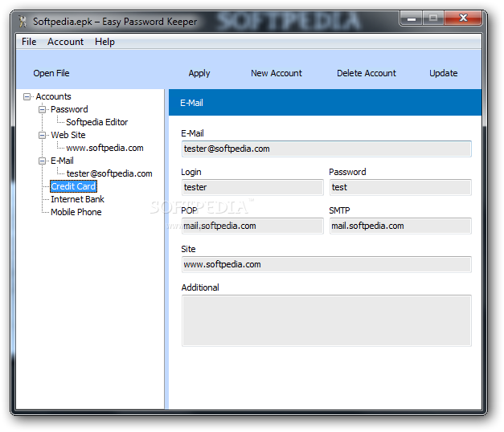Open the Help menu
The height and width of the screenshot is (432, 504).
pos(104,42)
